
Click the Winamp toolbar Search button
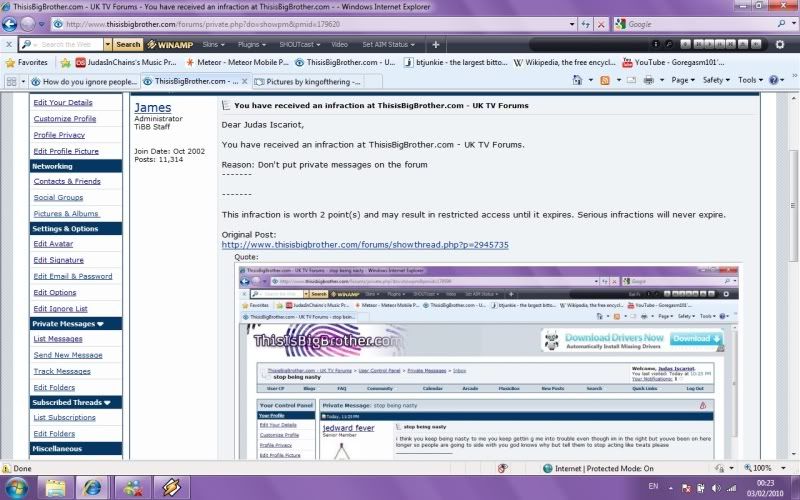(128, 44)
